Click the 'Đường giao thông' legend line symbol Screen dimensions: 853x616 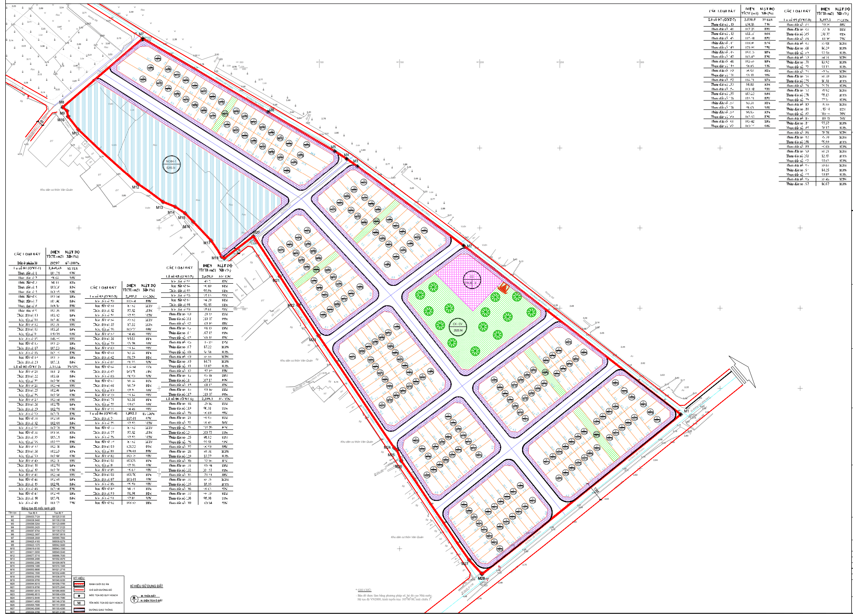pyautogui.click(x=79, y=610)
